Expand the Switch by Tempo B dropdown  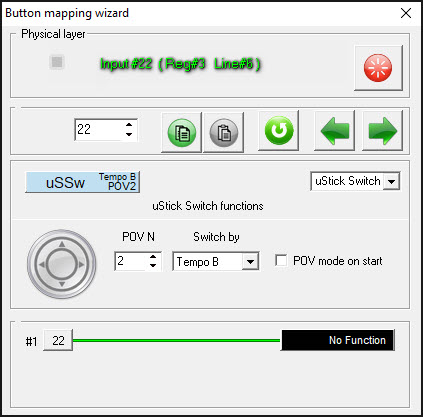250,262
